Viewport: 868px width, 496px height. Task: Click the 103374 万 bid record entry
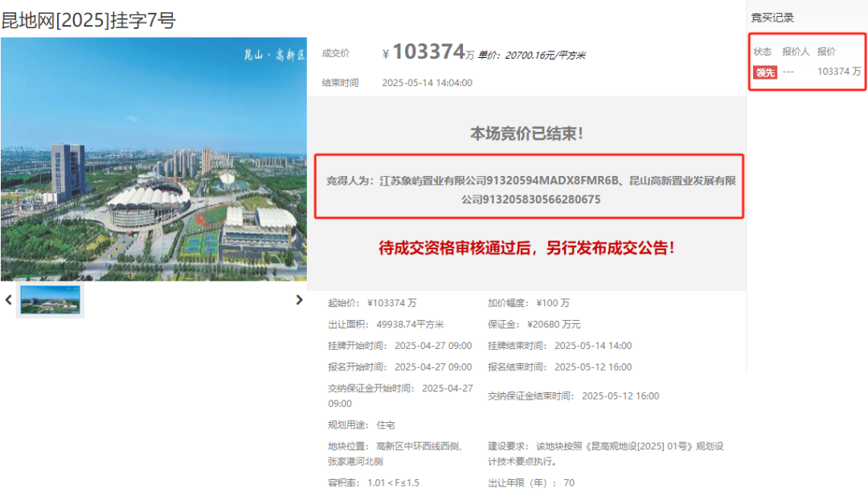point(838,72)
